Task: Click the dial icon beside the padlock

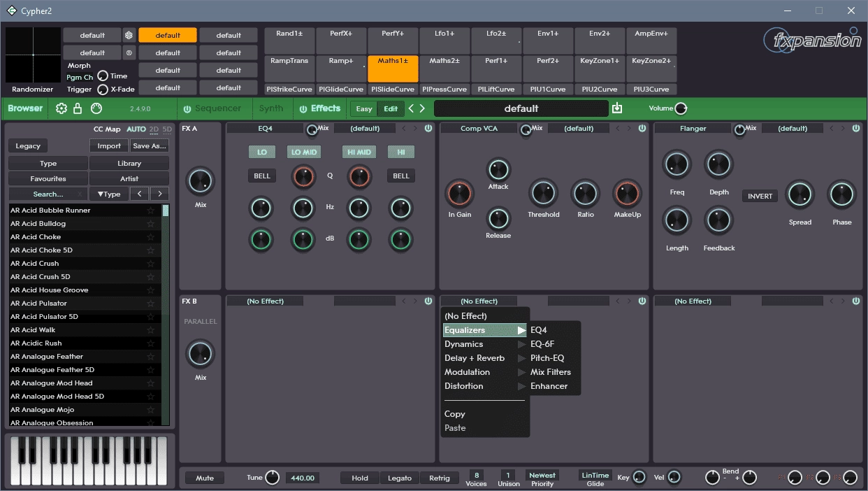Action: 96,108
